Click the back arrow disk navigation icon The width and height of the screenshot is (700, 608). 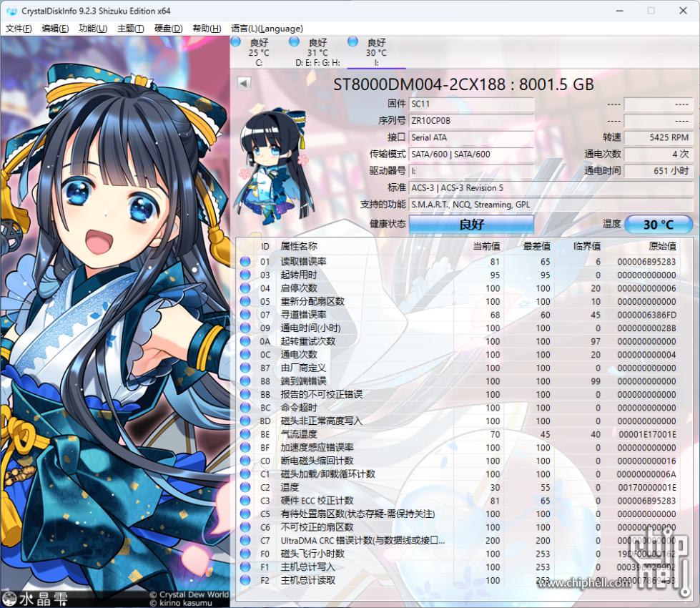244,84
